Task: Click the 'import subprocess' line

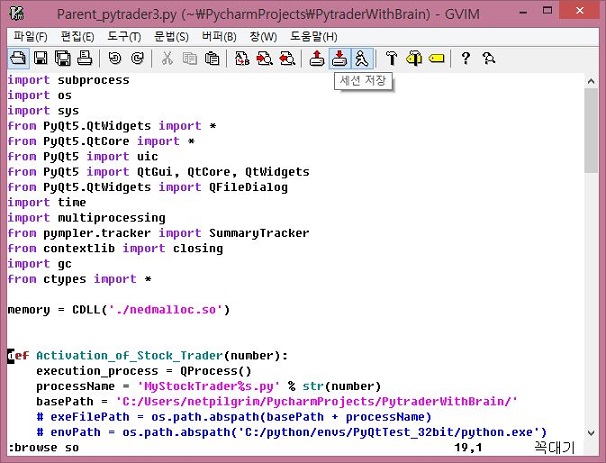Action: (68, 80)
